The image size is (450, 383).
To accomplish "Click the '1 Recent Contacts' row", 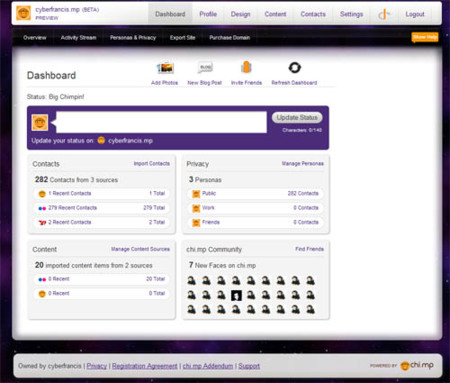I will [102, 193].
